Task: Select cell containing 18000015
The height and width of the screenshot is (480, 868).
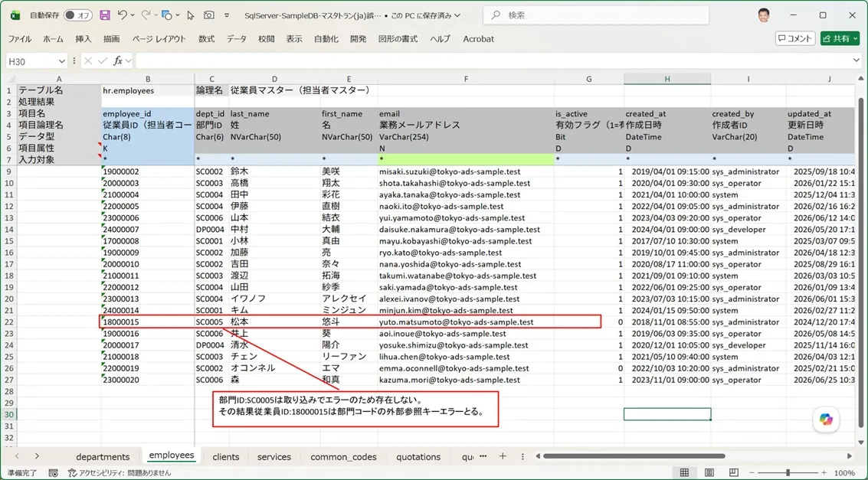Action: tap(148, 322)
